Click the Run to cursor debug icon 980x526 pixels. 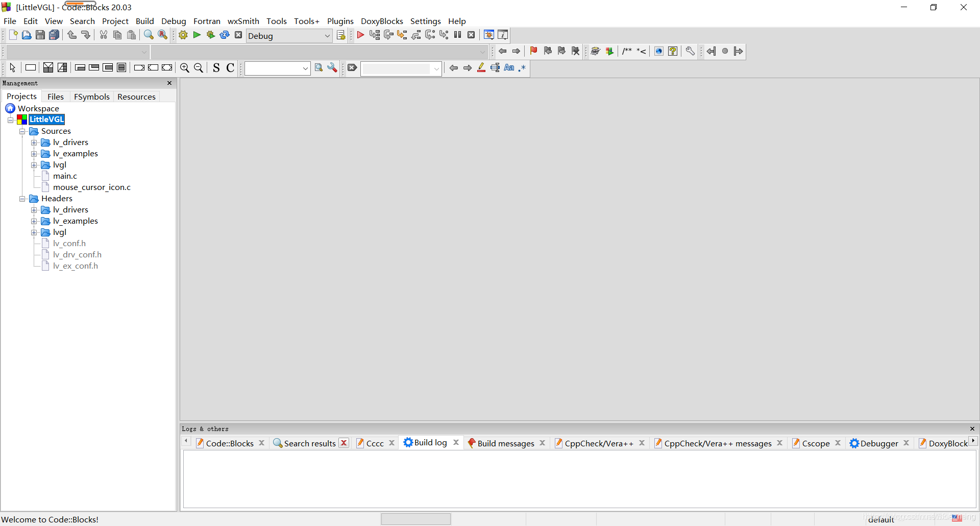point(375,35)
